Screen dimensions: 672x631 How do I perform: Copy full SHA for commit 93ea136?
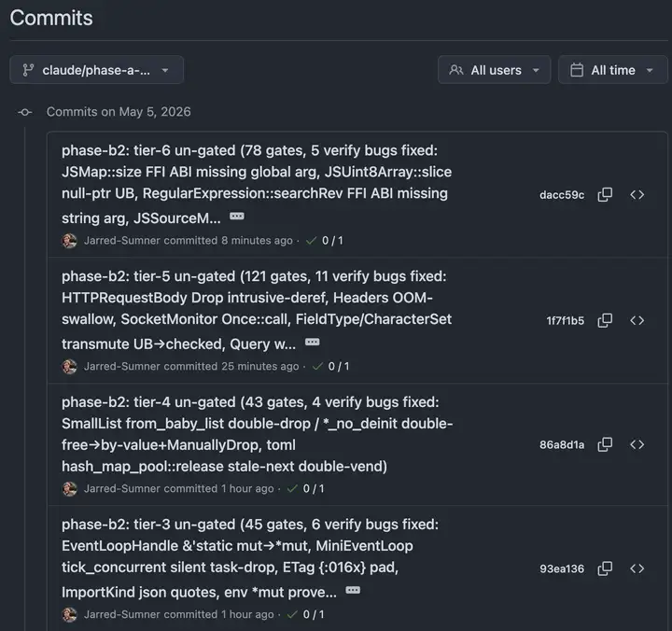click(x=605, y=568)
